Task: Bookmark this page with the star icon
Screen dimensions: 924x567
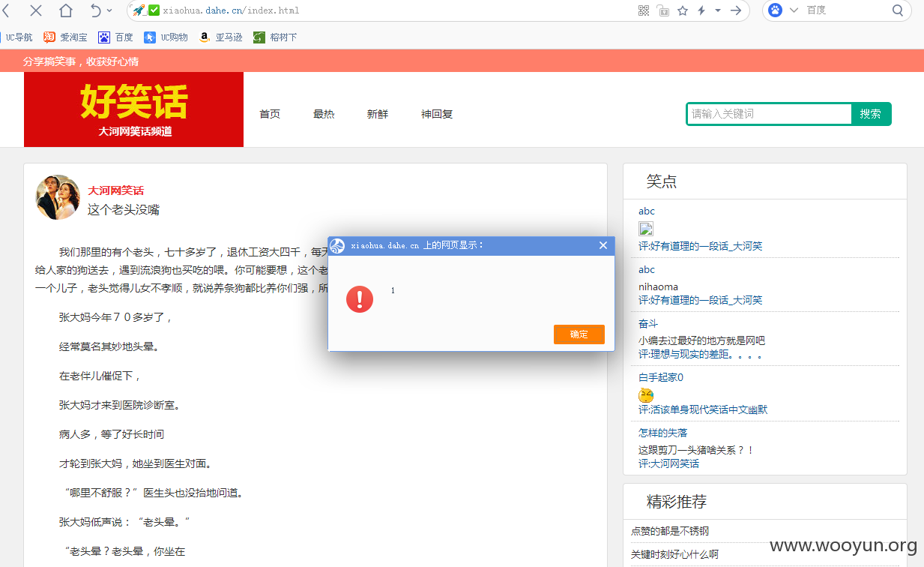Action: (x=683, y=10)
